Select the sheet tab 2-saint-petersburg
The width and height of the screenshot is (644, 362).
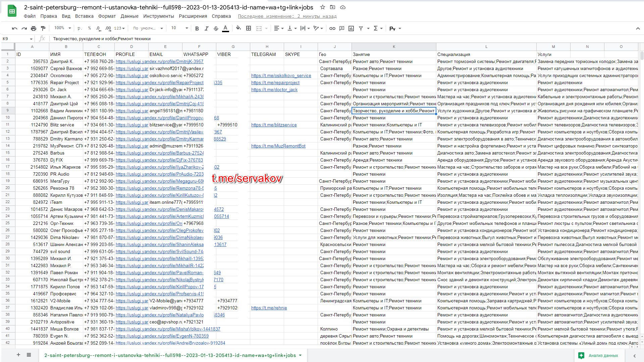click(170, 355)
